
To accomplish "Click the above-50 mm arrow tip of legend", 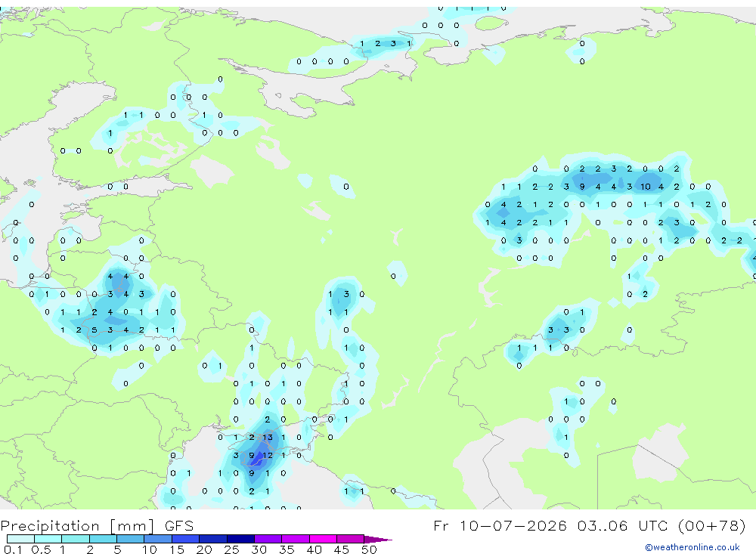I will 378,539.
